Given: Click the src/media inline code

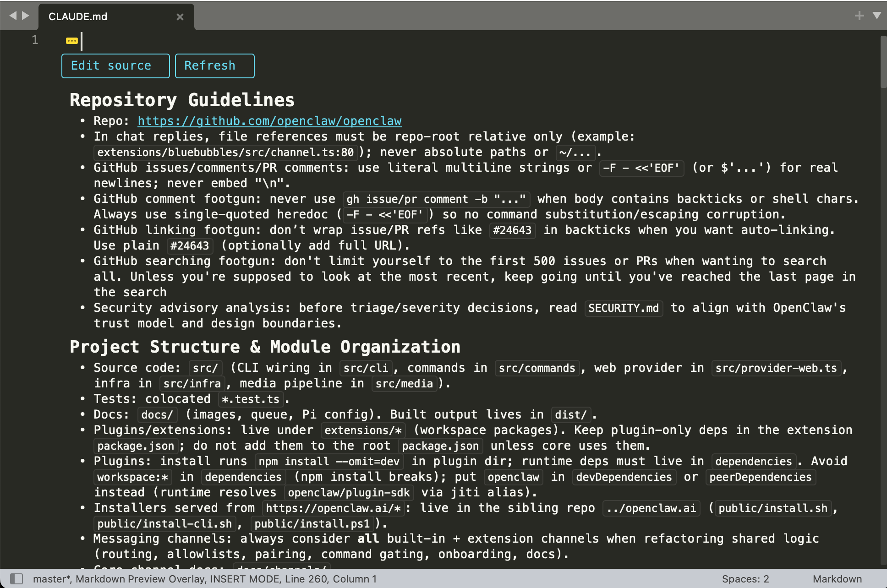Looking at the screenshot, I should 405,384.
